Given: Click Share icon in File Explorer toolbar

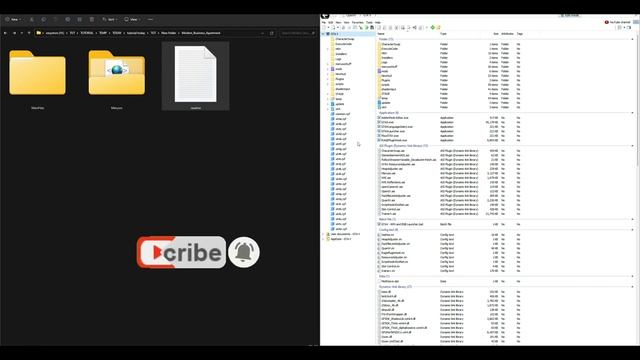Looking at the screenshot, I should (x=80, y=19).
